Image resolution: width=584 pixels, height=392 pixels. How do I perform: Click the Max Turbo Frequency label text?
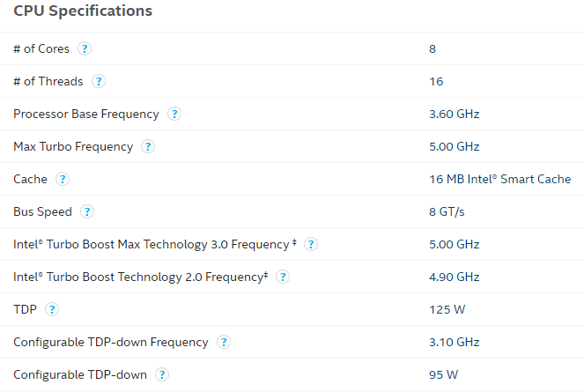(73, 146)
